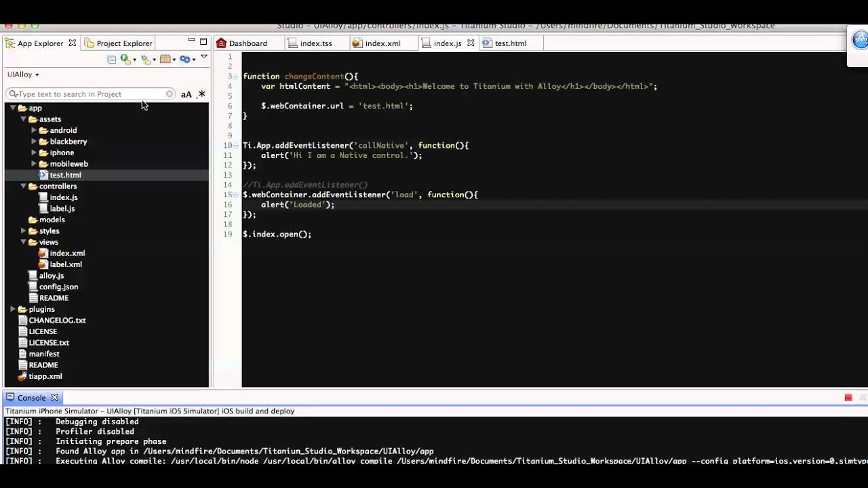Expand the android folder
The height and width of the screenshot is (488, 868).
(34, 130)
